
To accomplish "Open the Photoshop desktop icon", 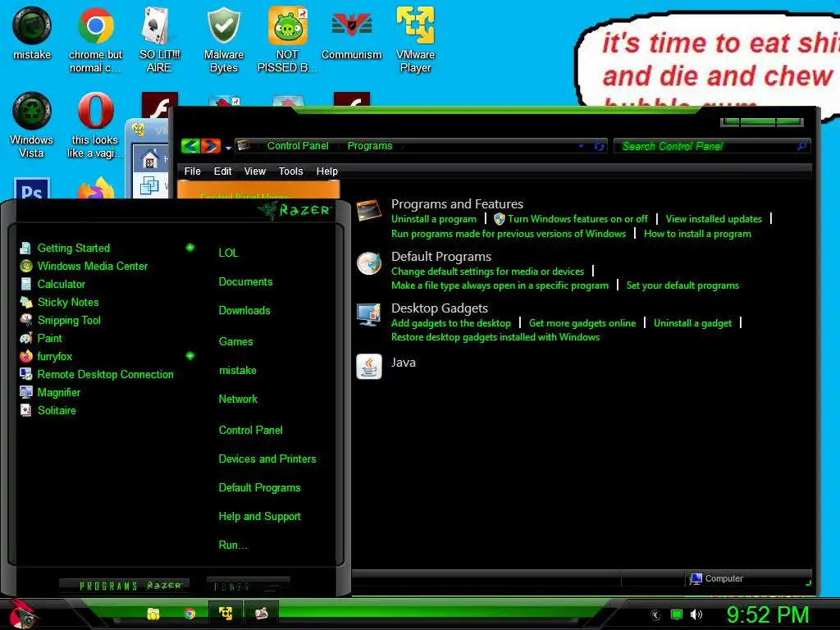I will coord(32,189).
